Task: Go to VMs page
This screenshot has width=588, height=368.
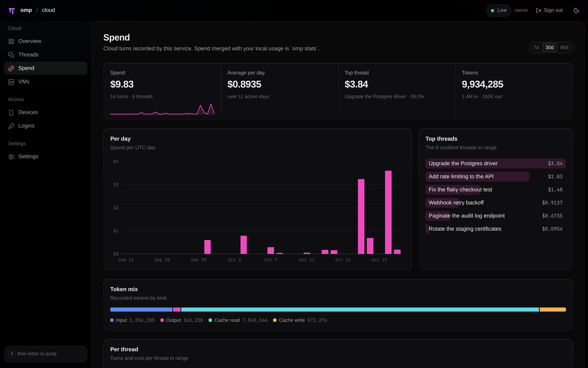Action: click(46, 82)
